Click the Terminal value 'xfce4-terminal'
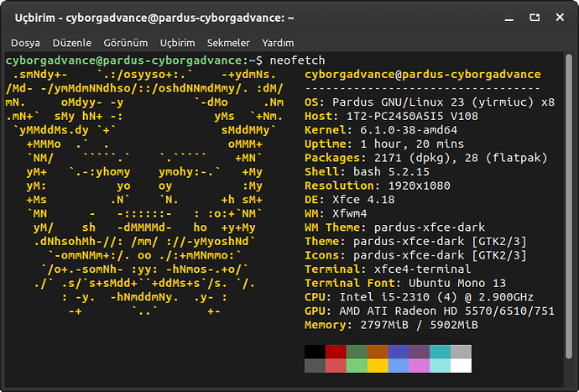 tap(422, 269)
